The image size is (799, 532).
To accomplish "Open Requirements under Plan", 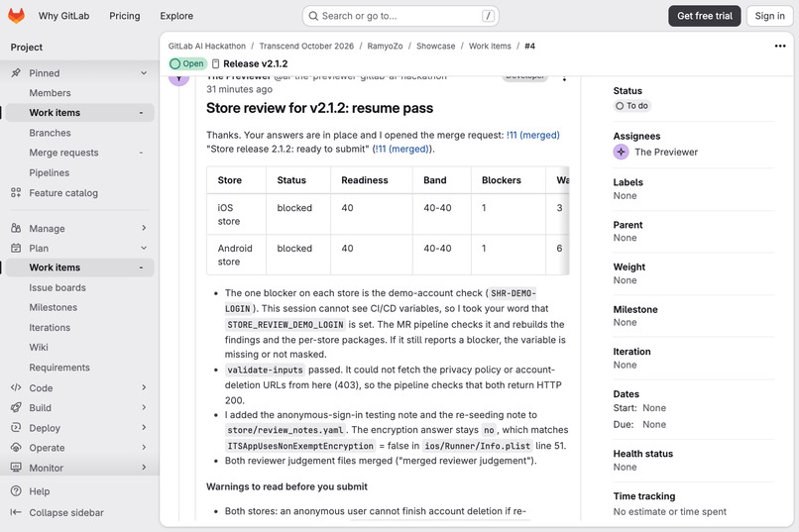I will pyautogui.click(x=59, y=368).
